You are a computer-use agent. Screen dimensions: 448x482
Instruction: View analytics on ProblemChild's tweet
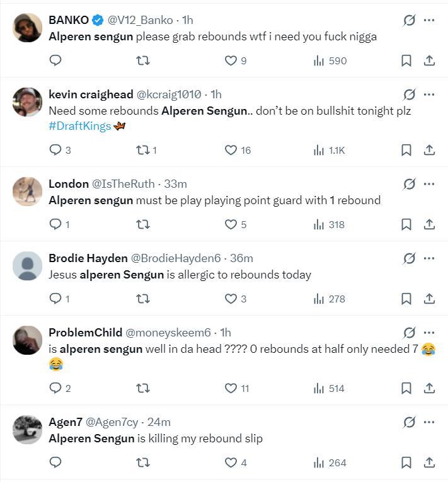[x=329, y=388]
